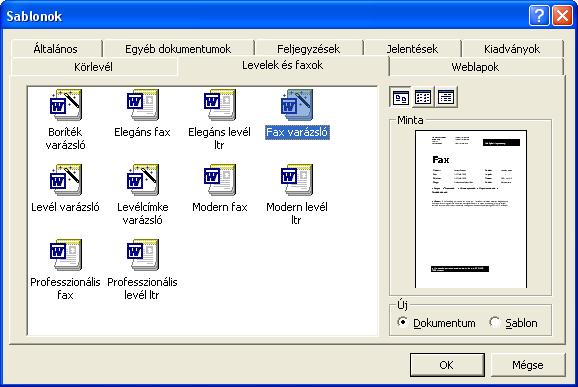Click the highlighted Fax varázsló wizard icon

click(x=297, y=105)
